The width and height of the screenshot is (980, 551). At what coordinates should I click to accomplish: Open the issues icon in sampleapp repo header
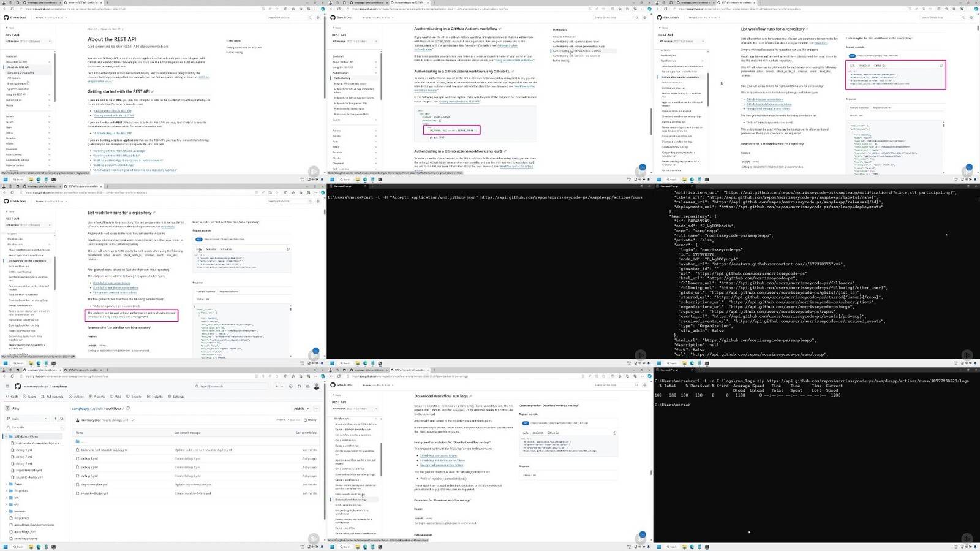tap(290, 386)
